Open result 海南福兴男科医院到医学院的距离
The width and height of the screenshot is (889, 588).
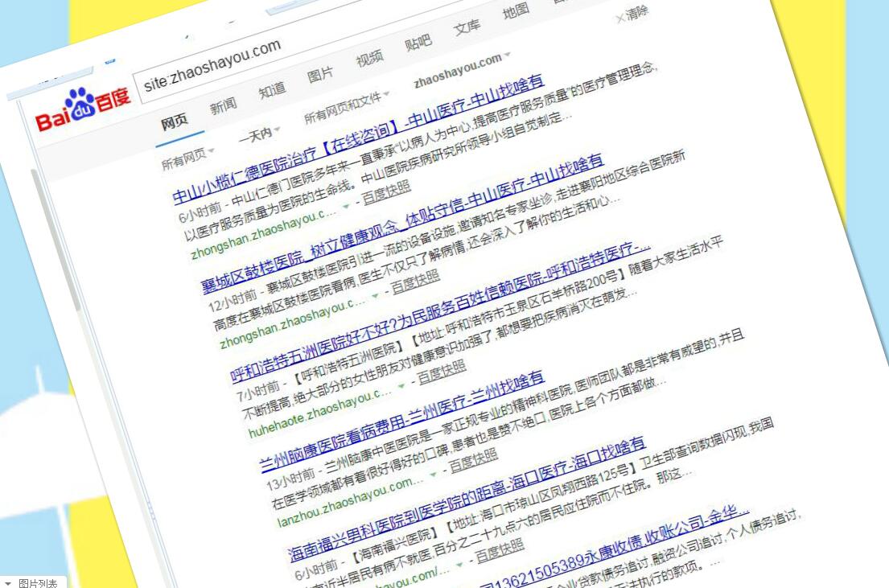(466, 499)
